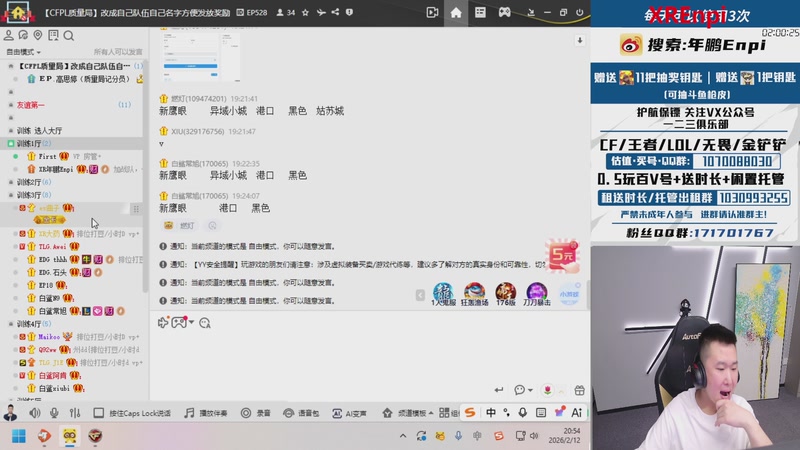800x450 pixels.
Task: Open the bulletin board icon in sidebar
Action: [53, 35]
